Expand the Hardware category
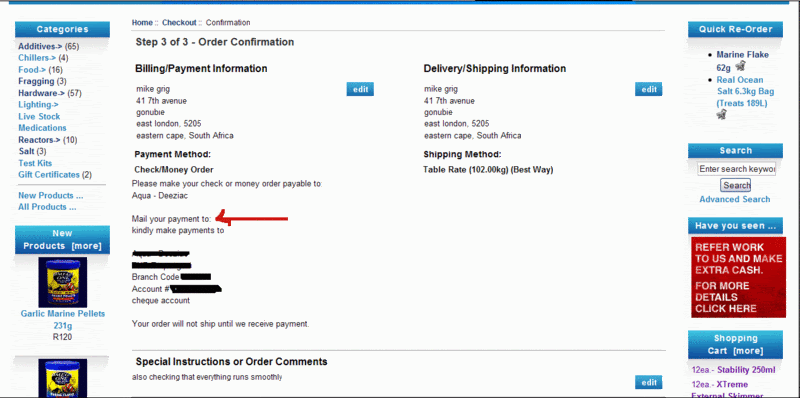 [42, 93]
